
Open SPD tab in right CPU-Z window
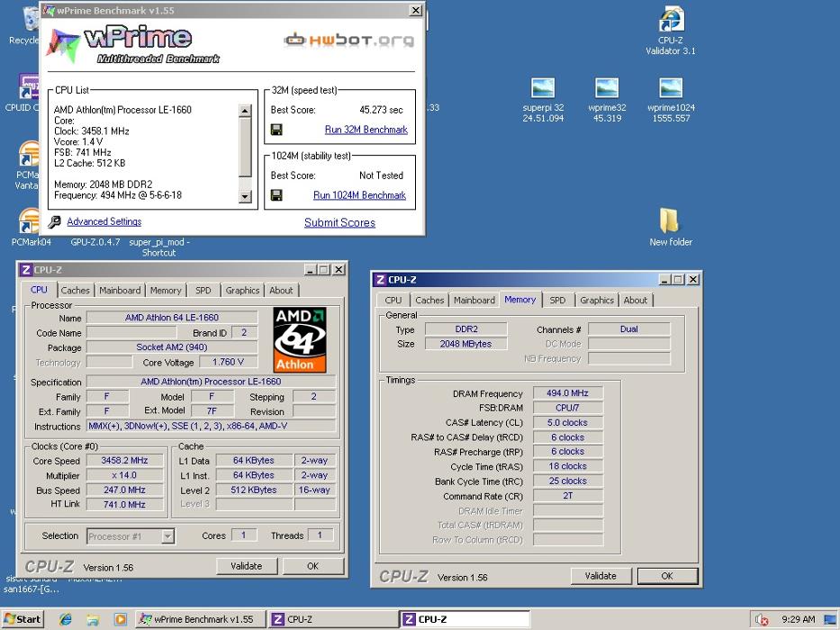(557, 301)
